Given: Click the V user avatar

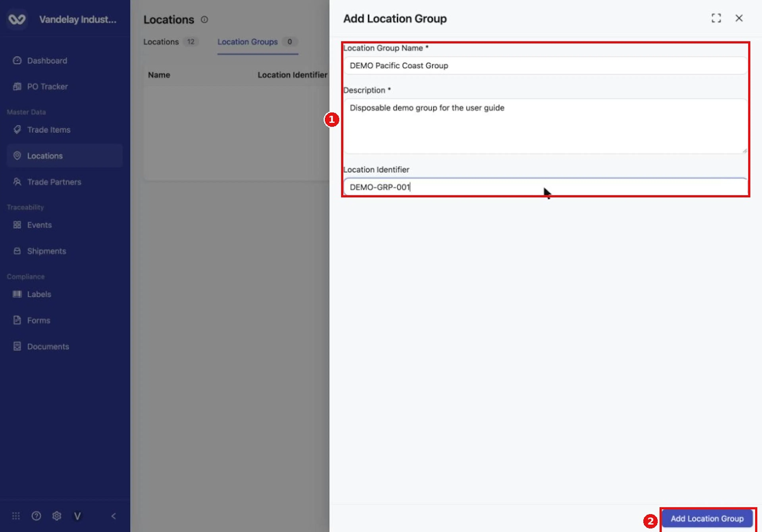Looking at the screenshot, I should point(77,516).
